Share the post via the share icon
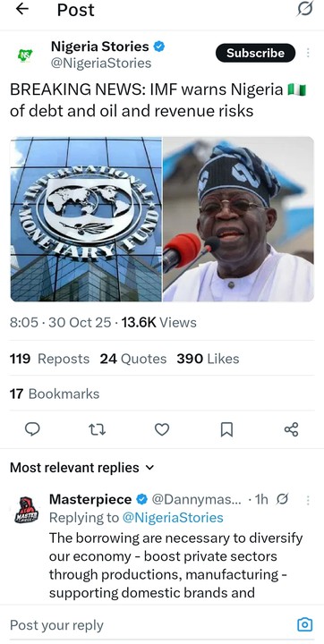324x644 pixels. (x=291, y=429)
